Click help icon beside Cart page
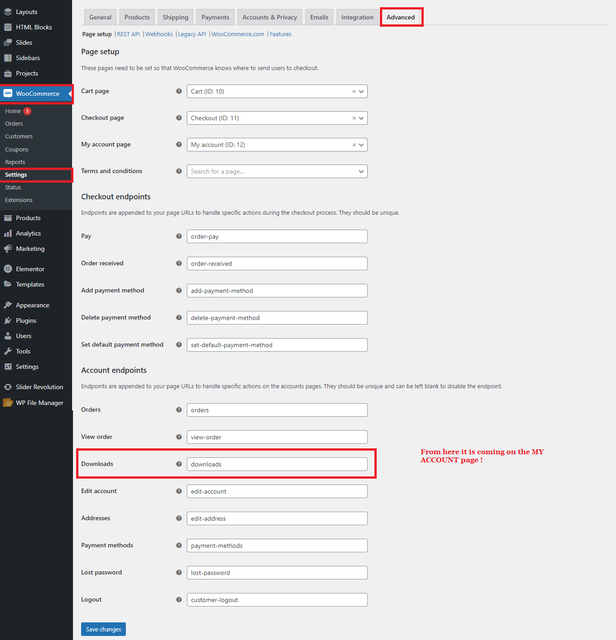The image size is (616, 640). tap(179, 91)
